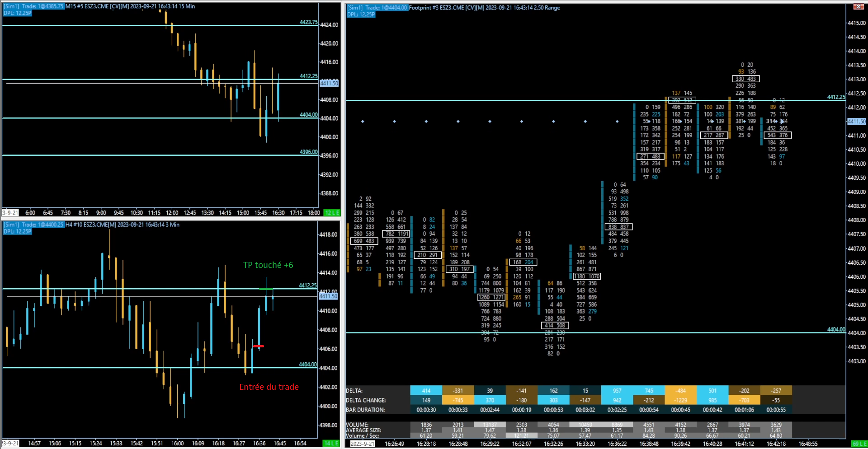Select the 'TP touché +6' annotation
Screen dimensions: 868x449
[x=268, y=265]
